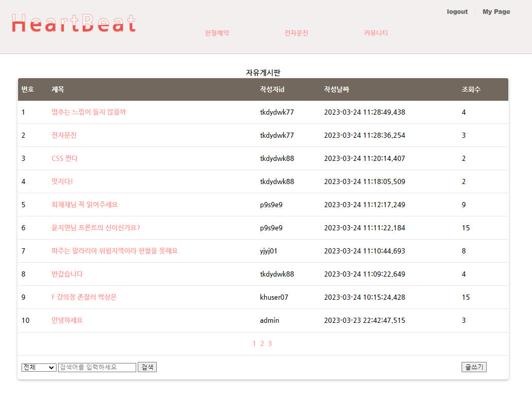Click the 글쓰기 write post button
Image resolution: width=532 pixels, height=420 pixels.
click(473, 367)
